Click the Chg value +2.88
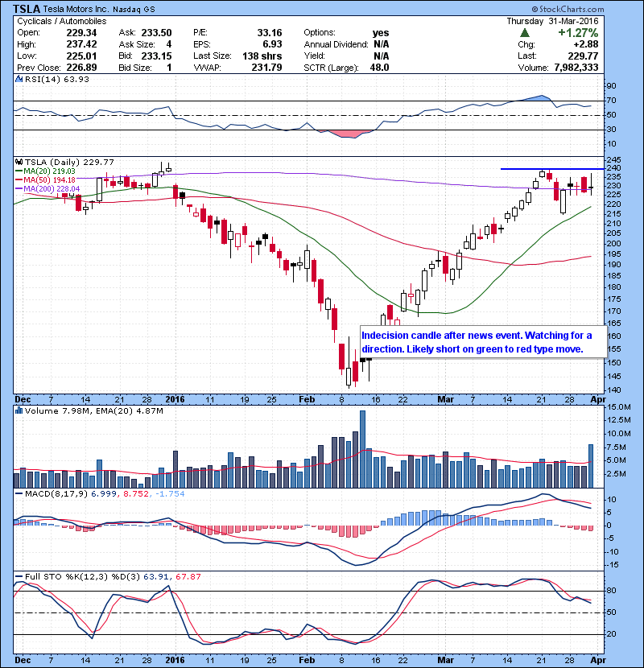The image size is (644, 668). click(x=585, y=44)
